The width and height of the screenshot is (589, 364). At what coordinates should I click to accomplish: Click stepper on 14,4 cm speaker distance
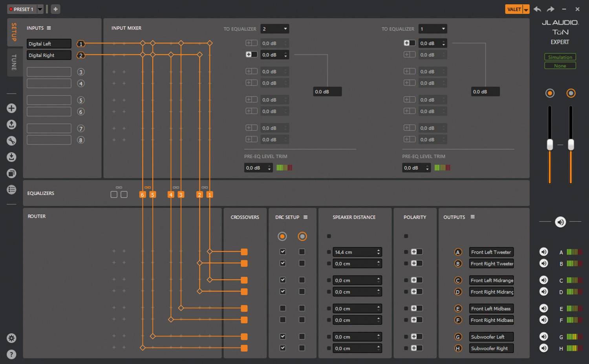coord(379,252)
